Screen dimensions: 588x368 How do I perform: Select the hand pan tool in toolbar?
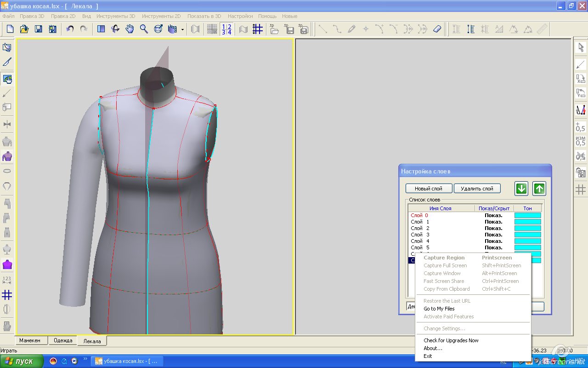tap(130, 29)
